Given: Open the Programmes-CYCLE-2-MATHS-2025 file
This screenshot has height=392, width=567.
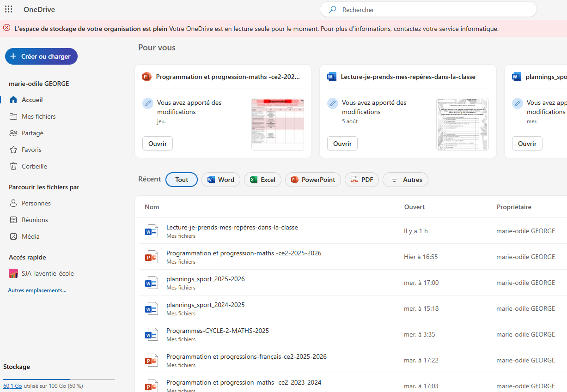Looking at the screenshot, I should pos(218,331).
